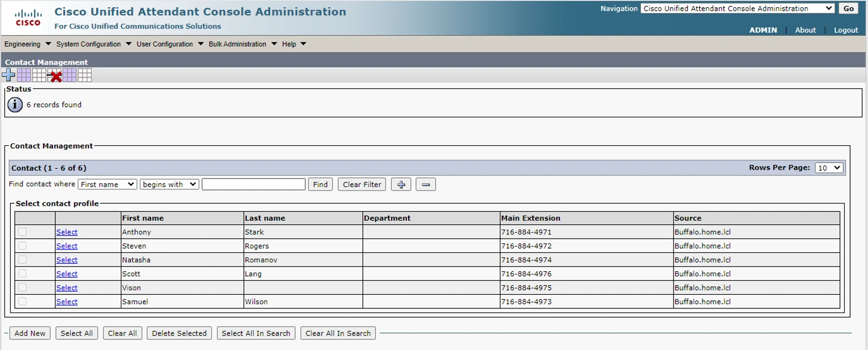
Task: Remove a filter row with the minus button
Action: click(425, 185)
